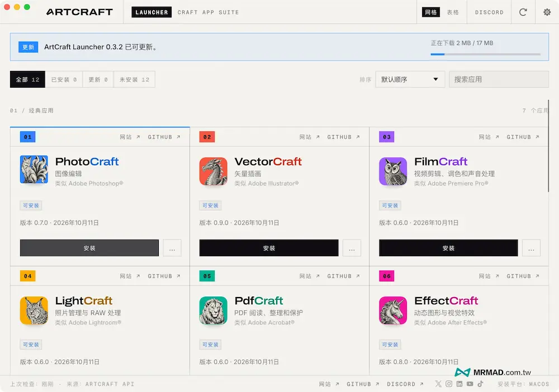Install FilmCraft with 安装 button
Screen dimensions: 559x392
pyautogui.click(x=448, y=248)
